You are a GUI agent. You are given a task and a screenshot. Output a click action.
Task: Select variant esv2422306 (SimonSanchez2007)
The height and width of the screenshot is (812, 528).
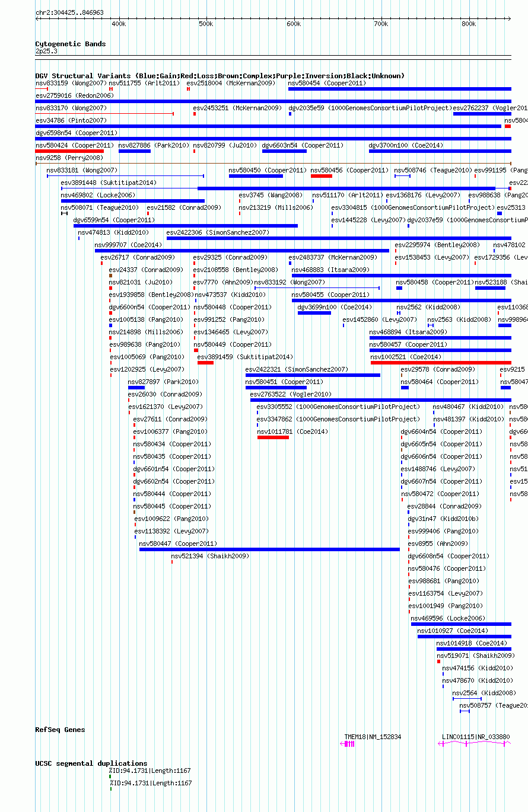coord(339,238)
